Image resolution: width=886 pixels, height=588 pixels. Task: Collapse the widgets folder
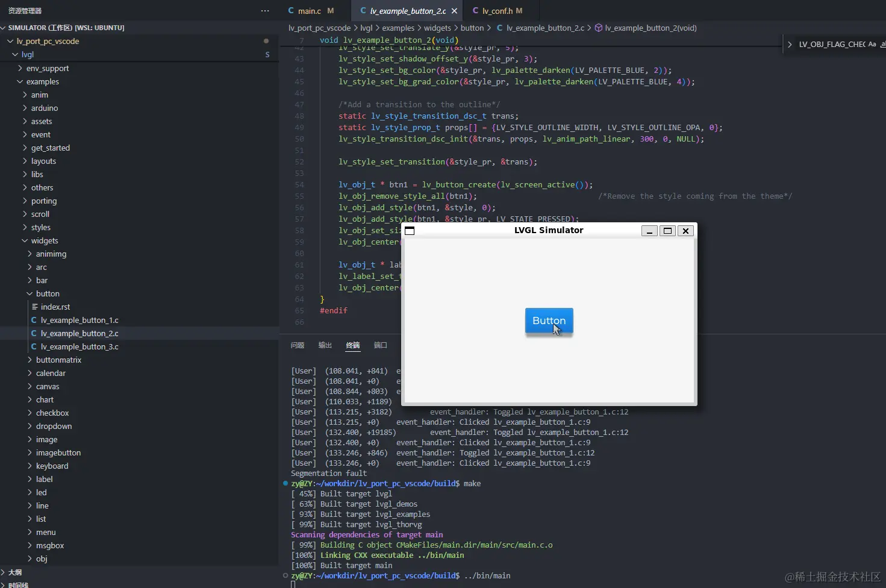[25, 240]
